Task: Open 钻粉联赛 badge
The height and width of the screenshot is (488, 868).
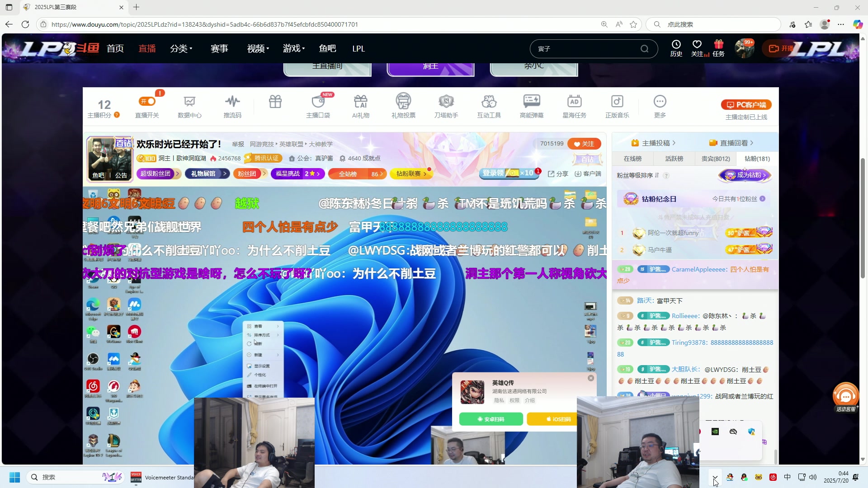Action: tap(411, 174)
